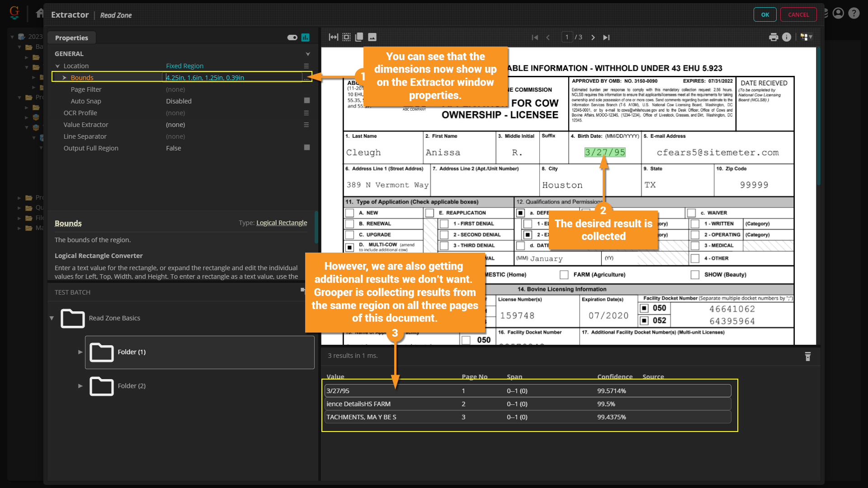
Task: Click the fit-to-width icon in viewer toolbar
Action: (333, 37)
